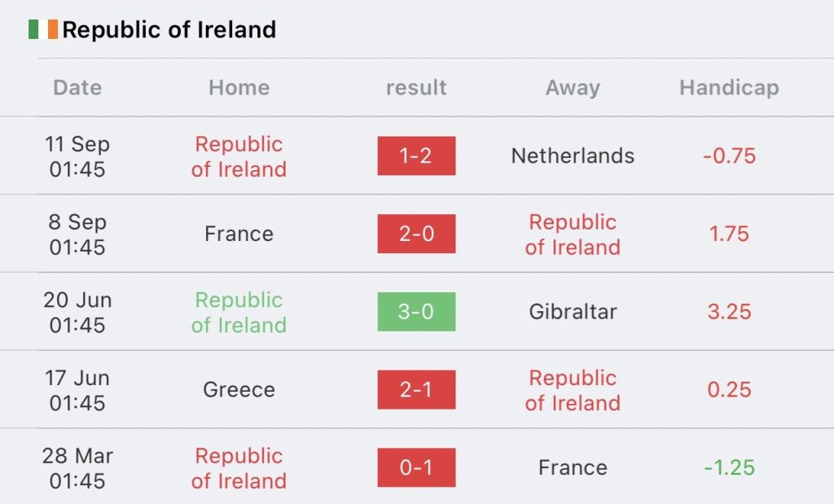Select the Home column header
This screenshot has height=504, width=834.
click(x=239, y=87)
